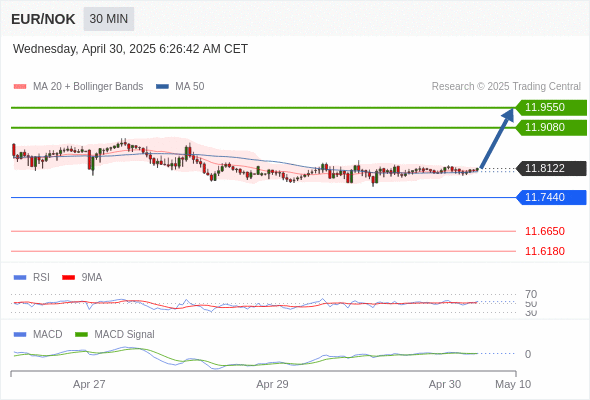Click the MACD Signal green legend marker
590x400 pixels.
pyautogui.click(x=81, y=335)
